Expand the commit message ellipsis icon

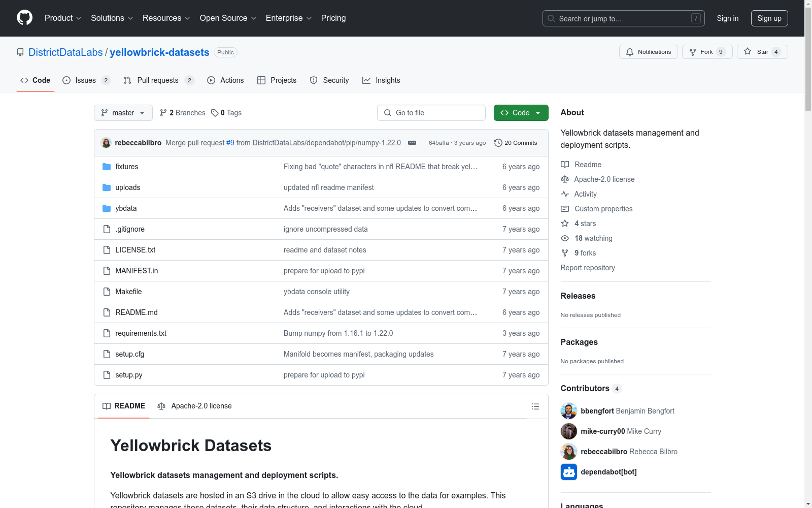[412, 143]
